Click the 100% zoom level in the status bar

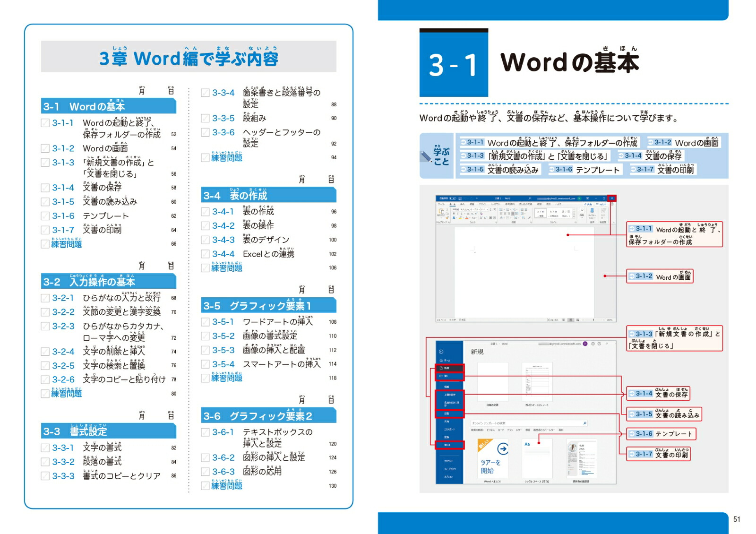(610, 320)
